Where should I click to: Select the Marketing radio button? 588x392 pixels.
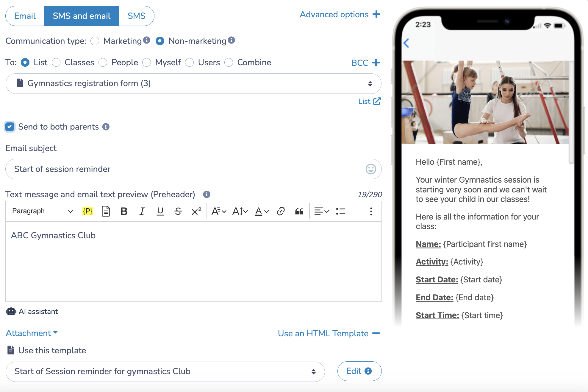[95, 41]
